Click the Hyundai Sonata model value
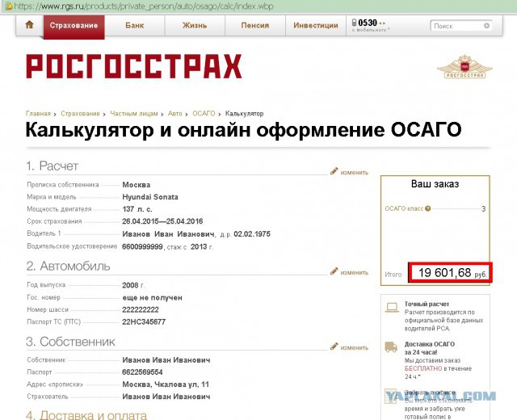517x420 pixels. coord(150,197)
